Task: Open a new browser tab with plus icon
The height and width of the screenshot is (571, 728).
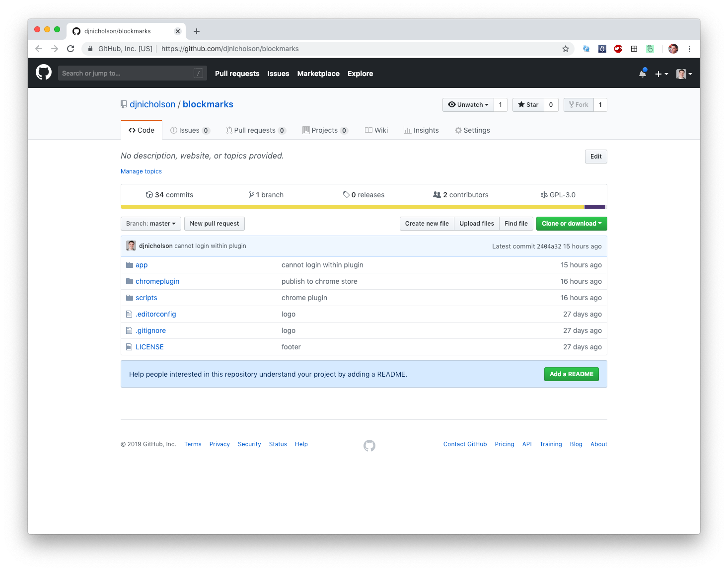Action: point(197,31)
